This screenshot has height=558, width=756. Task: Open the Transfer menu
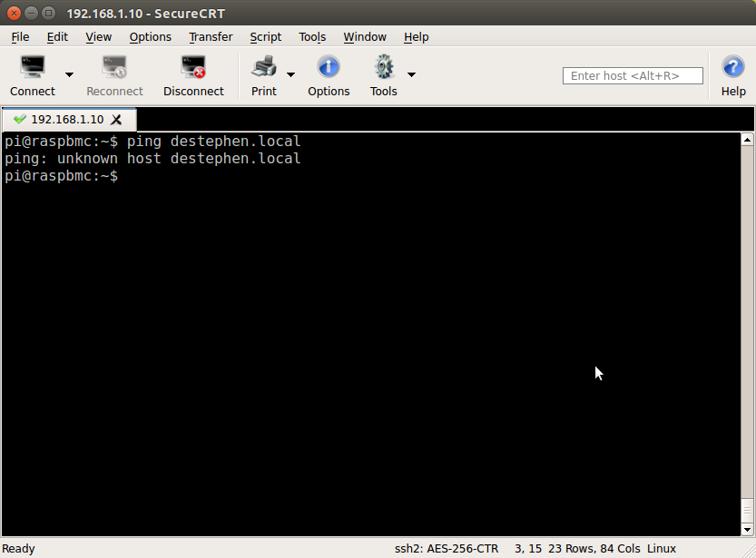pyautogui.click(x=211, y=37)
